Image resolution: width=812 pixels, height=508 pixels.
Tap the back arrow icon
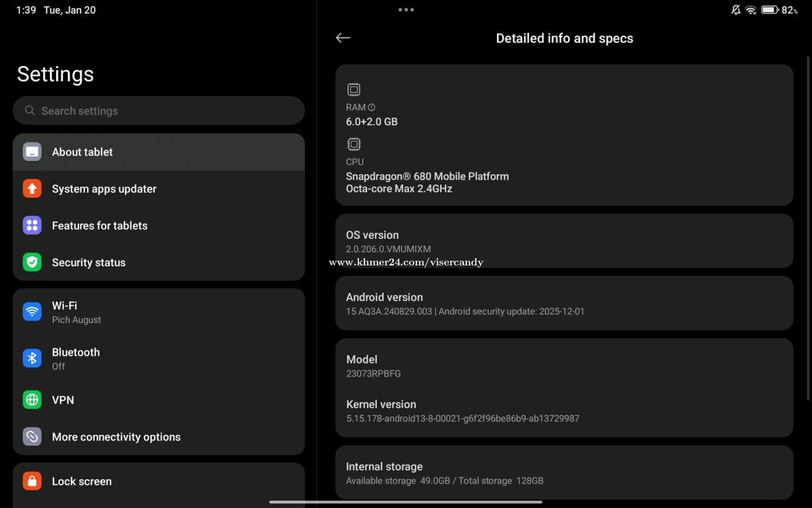tap(343, 38)
